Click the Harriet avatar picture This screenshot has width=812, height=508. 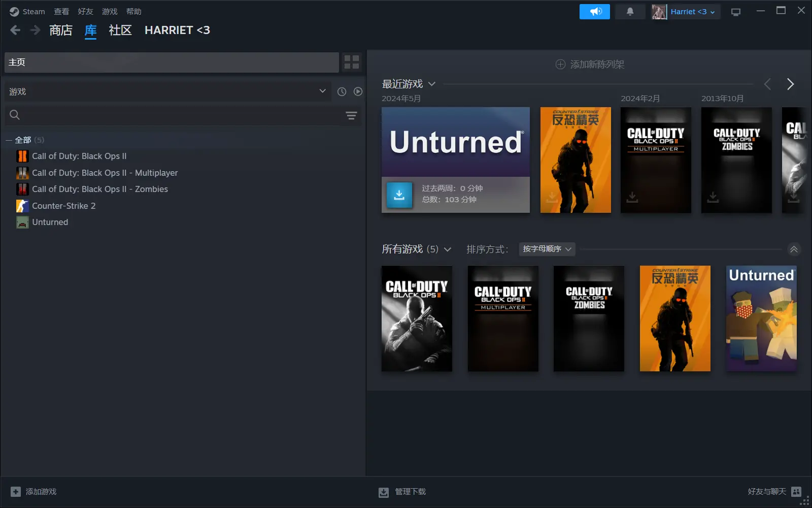pos(659,12)
